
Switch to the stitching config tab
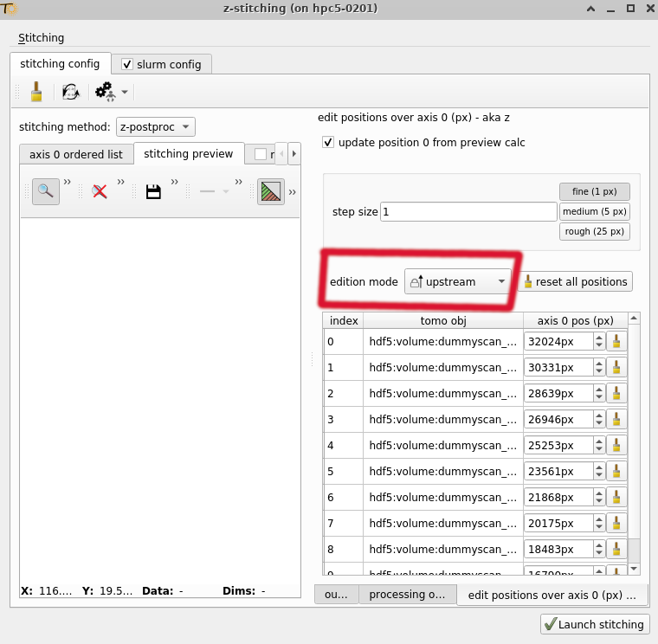(60, 64)
